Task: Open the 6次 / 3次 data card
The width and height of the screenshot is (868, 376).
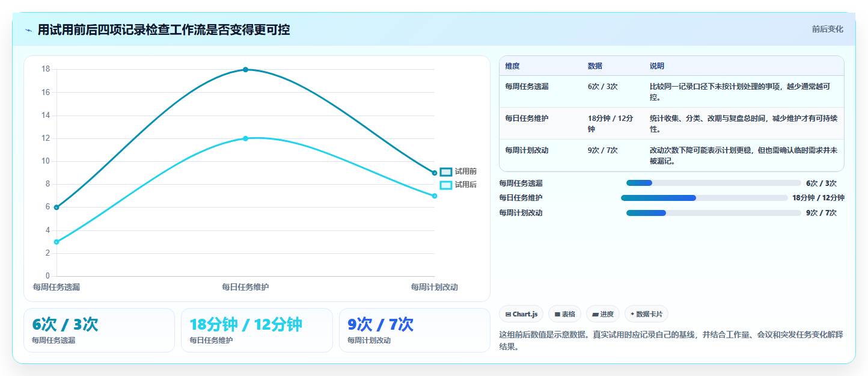Action: [x=99, y=330]
